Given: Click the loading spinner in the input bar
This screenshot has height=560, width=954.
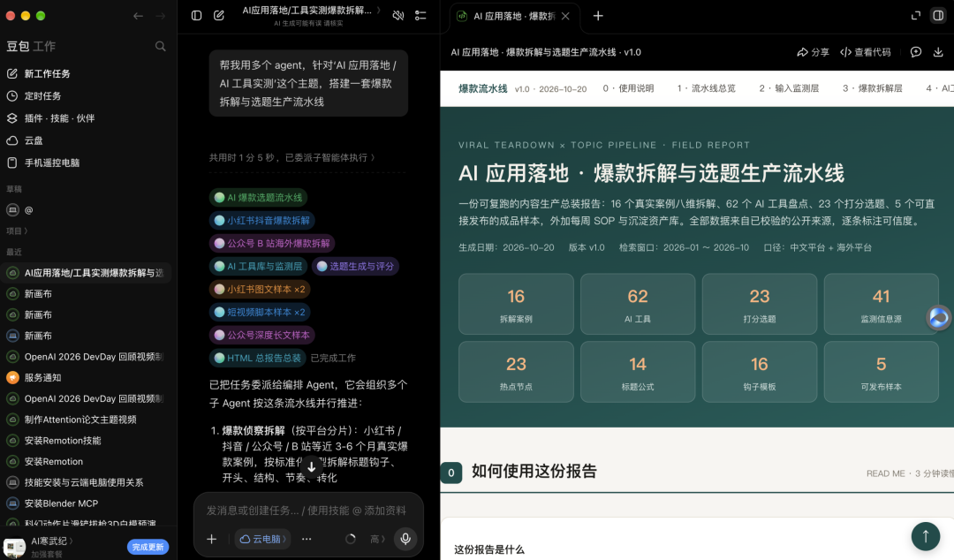Looking at the screenshot, I should [351, 539].
